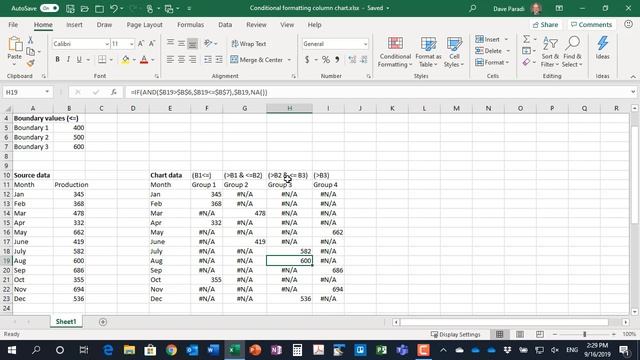Click the Format Painter brush icon
Viewport: 640px width, 360px height.
tap(30, 63)
